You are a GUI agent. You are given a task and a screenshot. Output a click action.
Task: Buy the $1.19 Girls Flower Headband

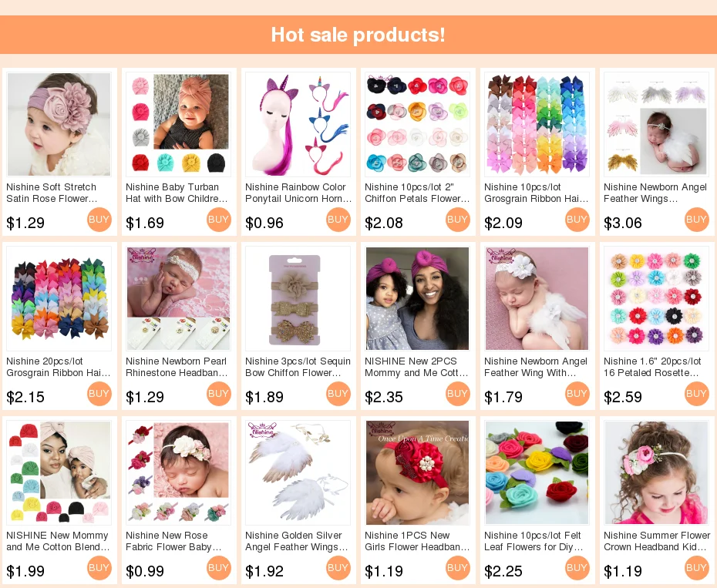458,568
